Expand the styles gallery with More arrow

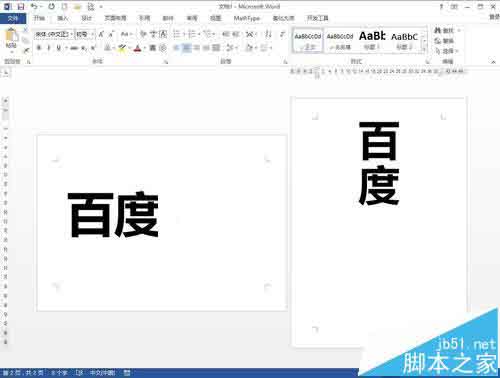coord(425,49)
